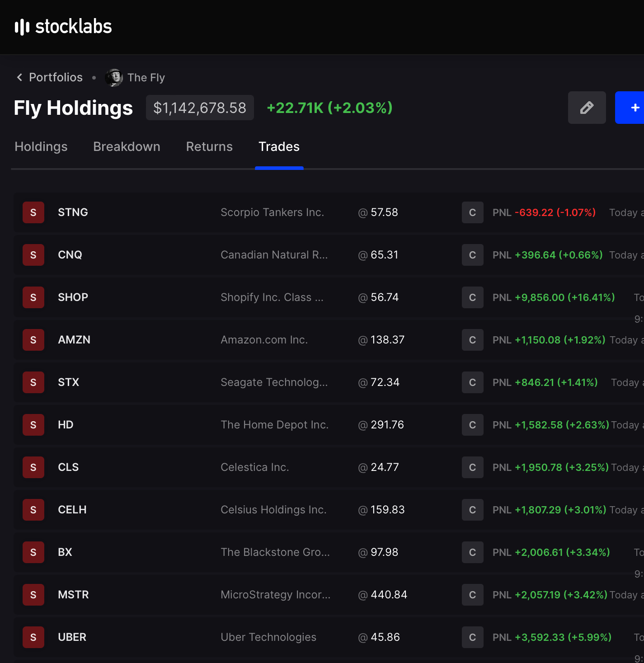
Task: Click the blue plus add button
Action: click(630, 108)
